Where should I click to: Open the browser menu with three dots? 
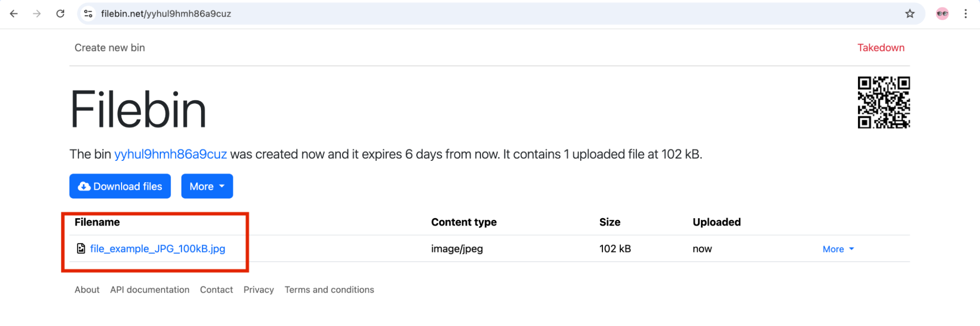(966, 14)
